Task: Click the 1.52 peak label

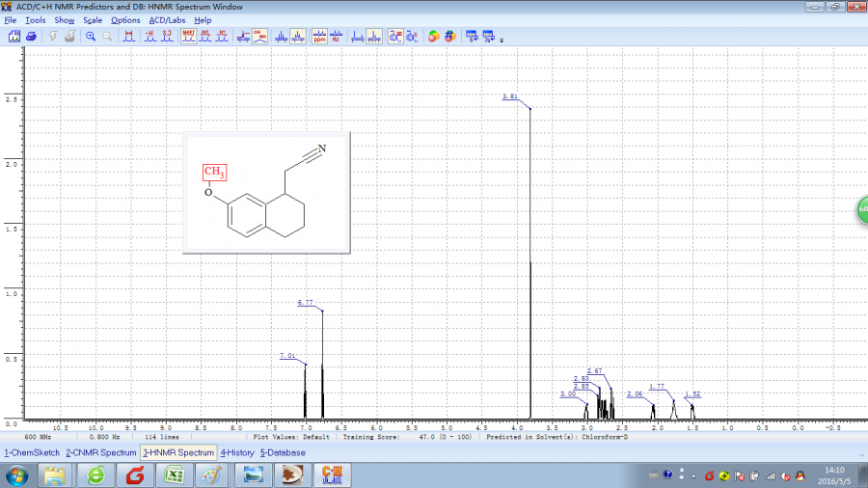Action: tap(692, 393)
